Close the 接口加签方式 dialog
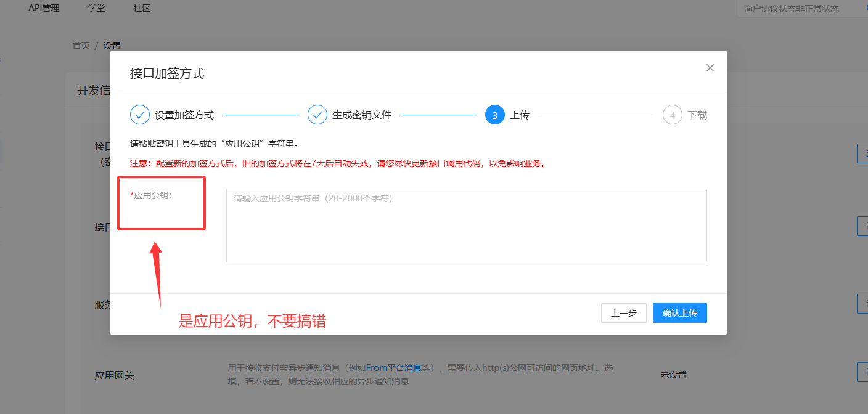The width and height of the screenshot is (868, 414). click(x=710, y=68)
